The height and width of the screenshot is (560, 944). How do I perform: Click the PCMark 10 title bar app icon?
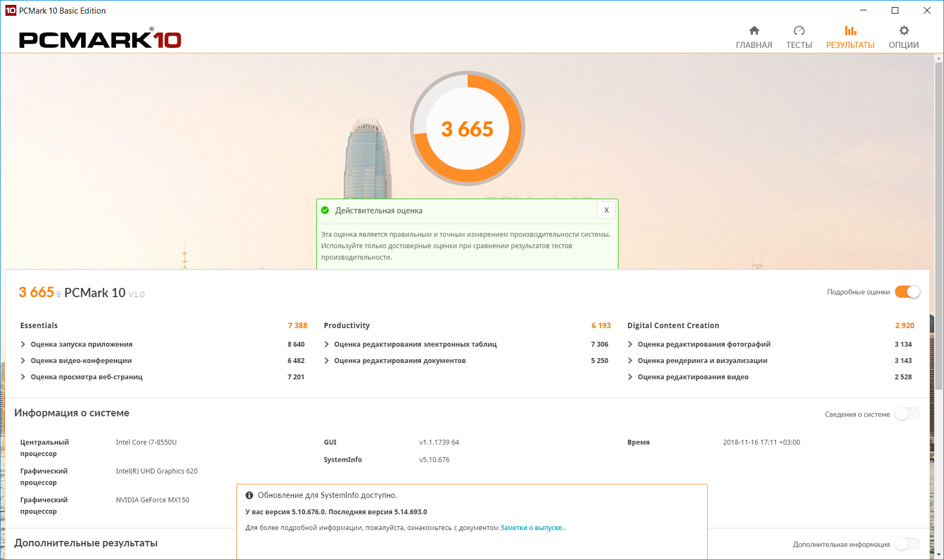[x=10, y=10]
